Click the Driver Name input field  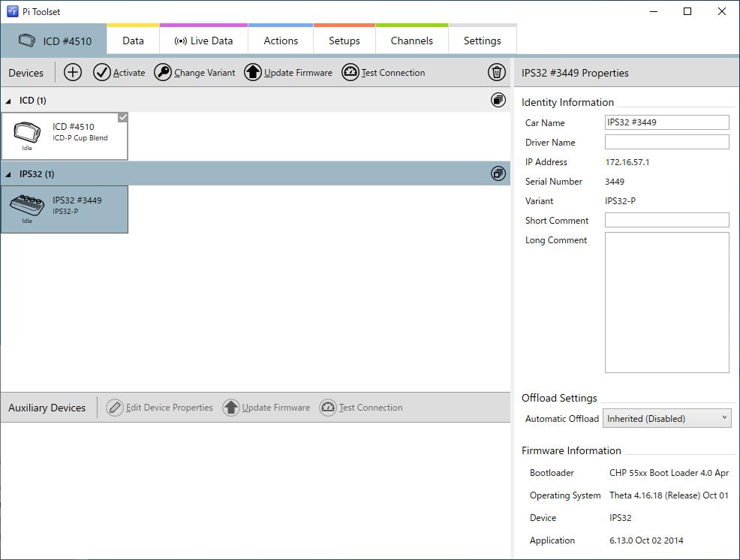tap(667, 142)
